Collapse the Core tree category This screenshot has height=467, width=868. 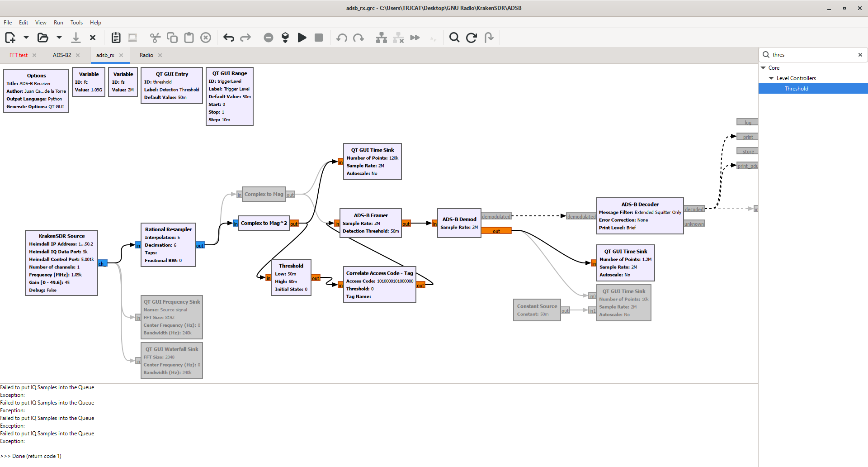pyautogui.click(x=764, y=68)
